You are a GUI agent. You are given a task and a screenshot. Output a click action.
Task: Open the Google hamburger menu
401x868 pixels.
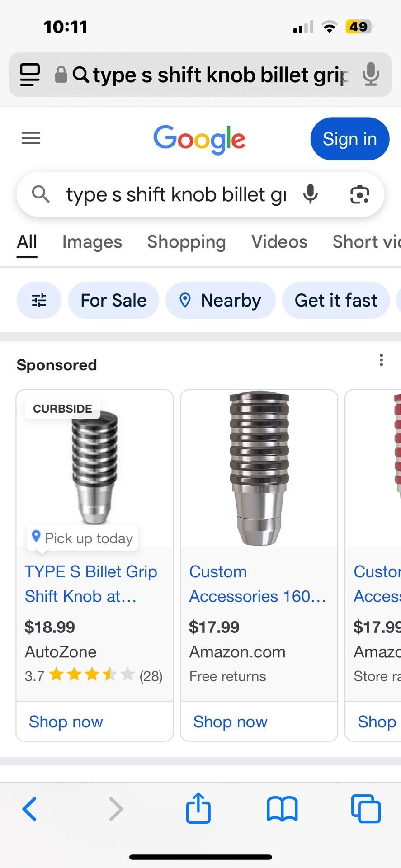coord(31,138)
